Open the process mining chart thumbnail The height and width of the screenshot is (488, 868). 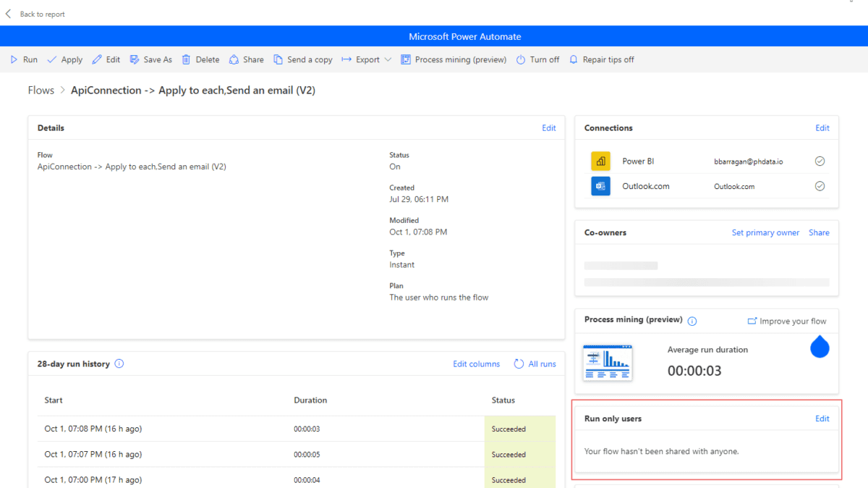(x=608, y=362)
